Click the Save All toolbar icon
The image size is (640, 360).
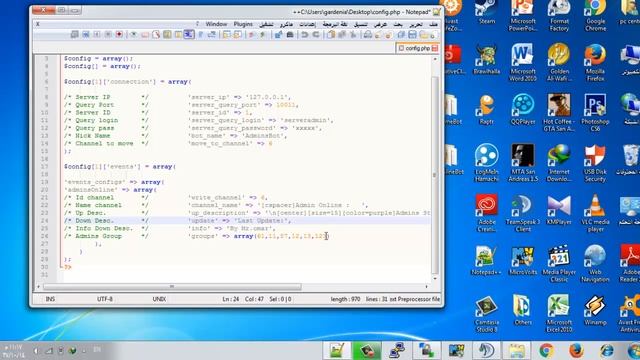tap(402, 35)
